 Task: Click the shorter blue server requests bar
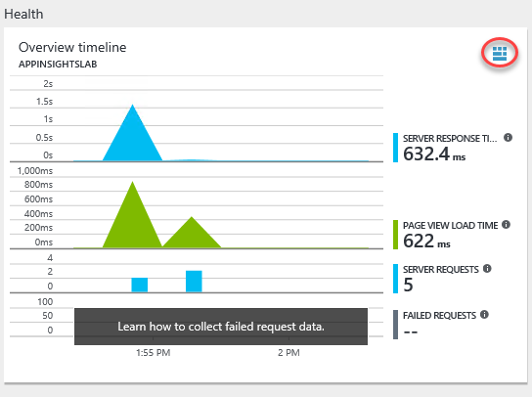click(x=140, y=285)
